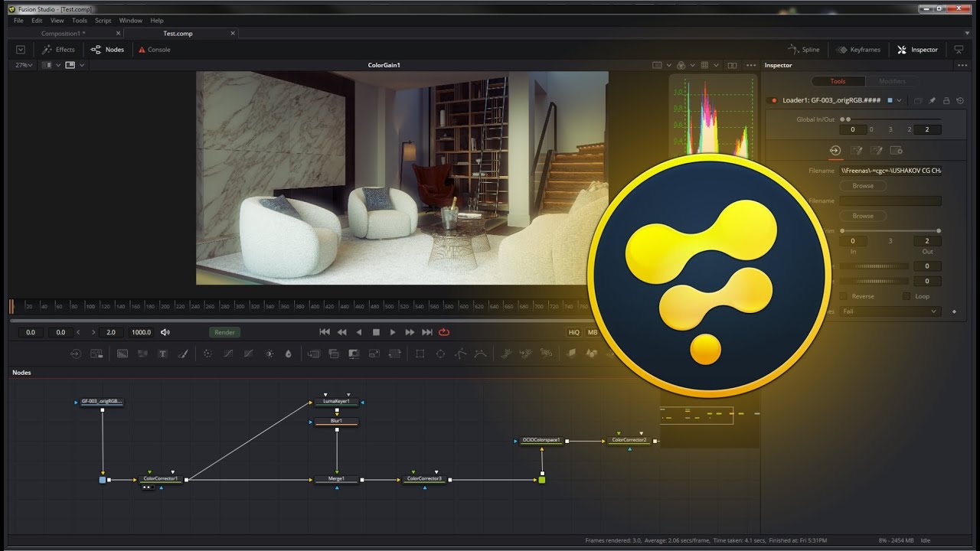Screen dimensions: 980x551
Task: Toggle the Effects panel
Action: click(58, 50)
